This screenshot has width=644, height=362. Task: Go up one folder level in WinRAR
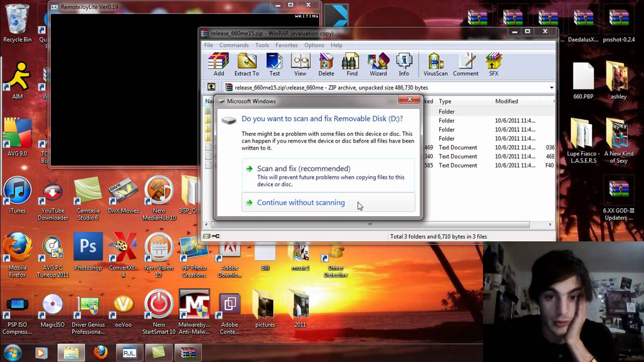(211, 87)
